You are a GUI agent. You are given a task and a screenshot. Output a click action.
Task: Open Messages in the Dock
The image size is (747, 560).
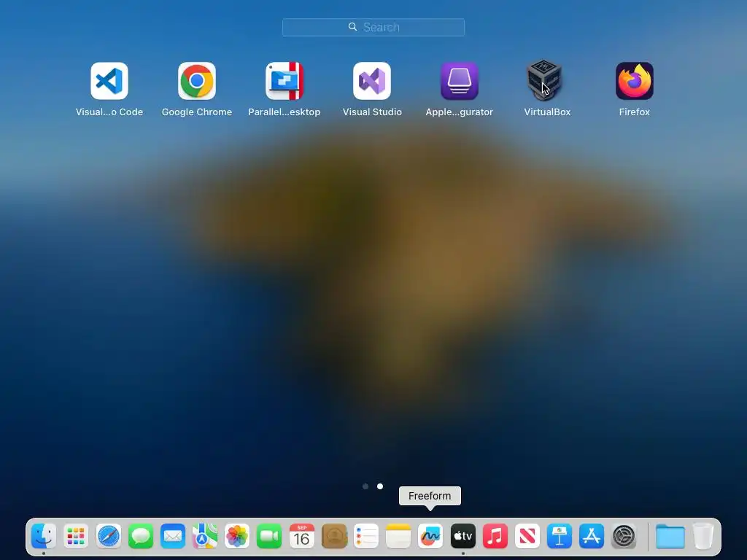141,536
